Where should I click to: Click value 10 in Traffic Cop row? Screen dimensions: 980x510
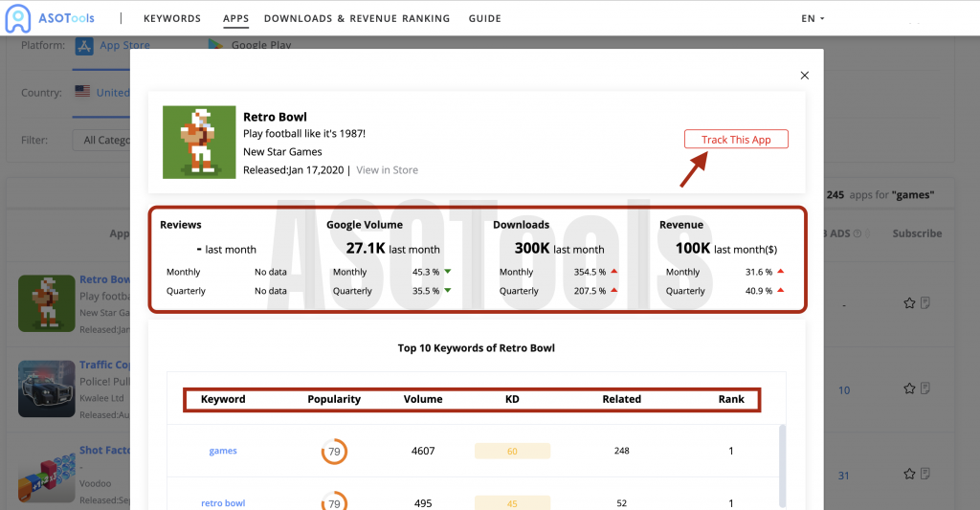click(844, 390)
